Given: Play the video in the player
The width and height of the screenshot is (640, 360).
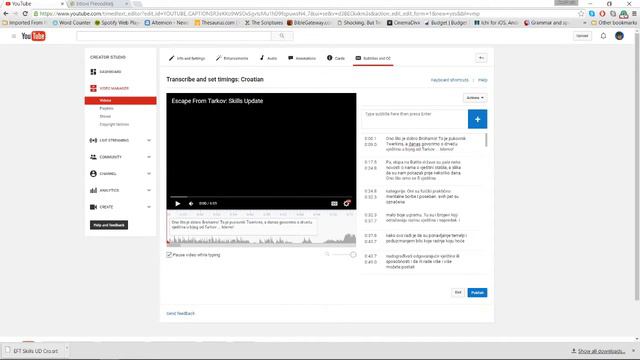Looking at the screenshot, I should point(178,204).
